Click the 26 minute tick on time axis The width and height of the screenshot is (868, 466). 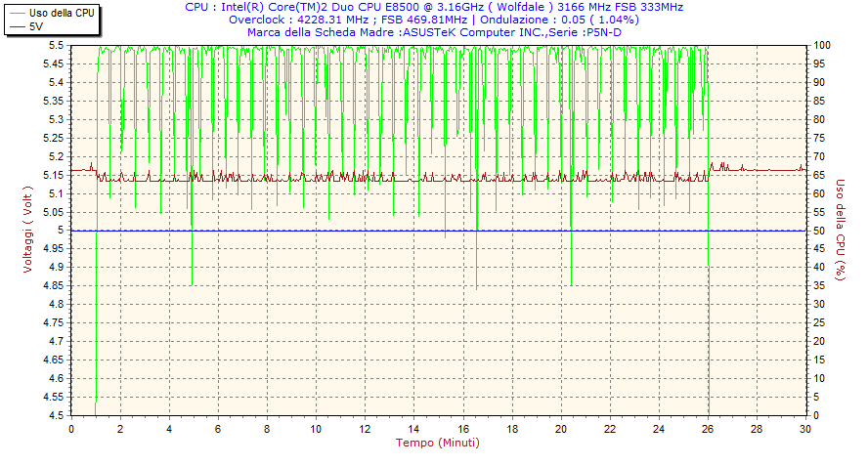pyautogui.click(x=708, y=429)
